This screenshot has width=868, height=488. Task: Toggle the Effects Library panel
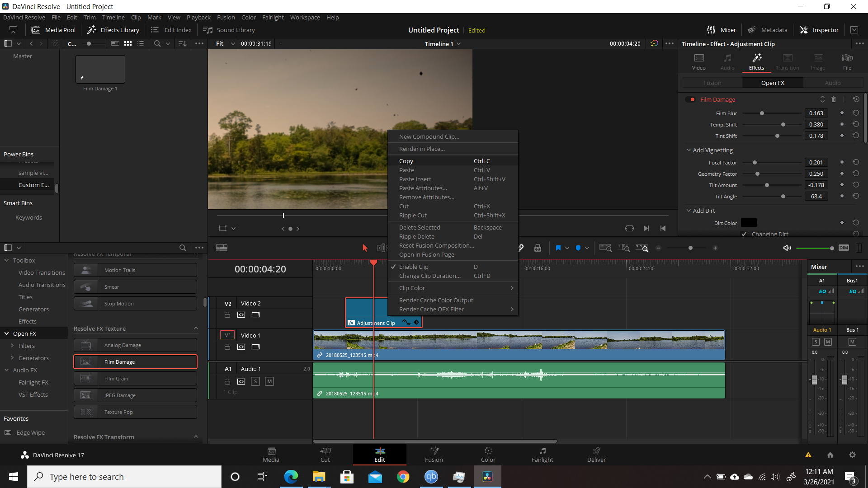113,30
